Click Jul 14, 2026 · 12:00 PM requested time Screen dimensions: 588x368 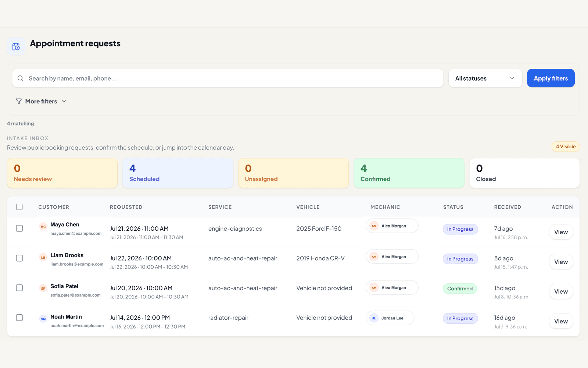click(140, 318)
